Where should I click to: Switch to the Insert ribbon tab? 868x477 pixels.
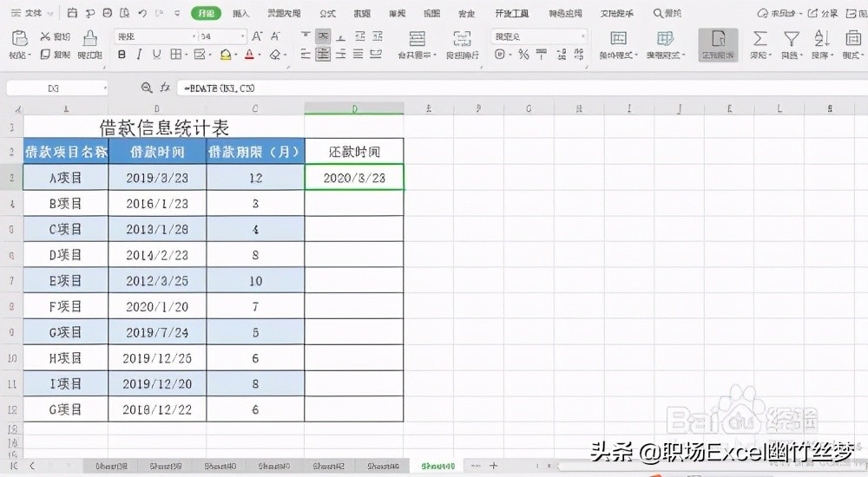240,13
